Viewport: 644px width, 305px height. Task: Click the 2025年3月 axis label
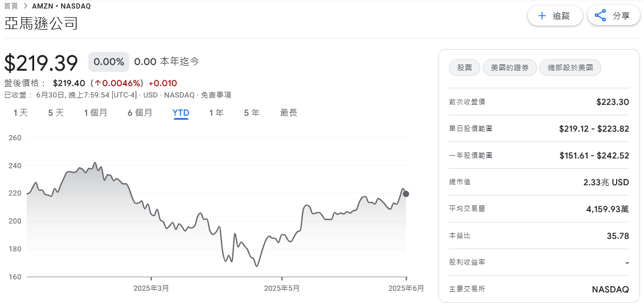pyautogui.click(x=151, y=288)
